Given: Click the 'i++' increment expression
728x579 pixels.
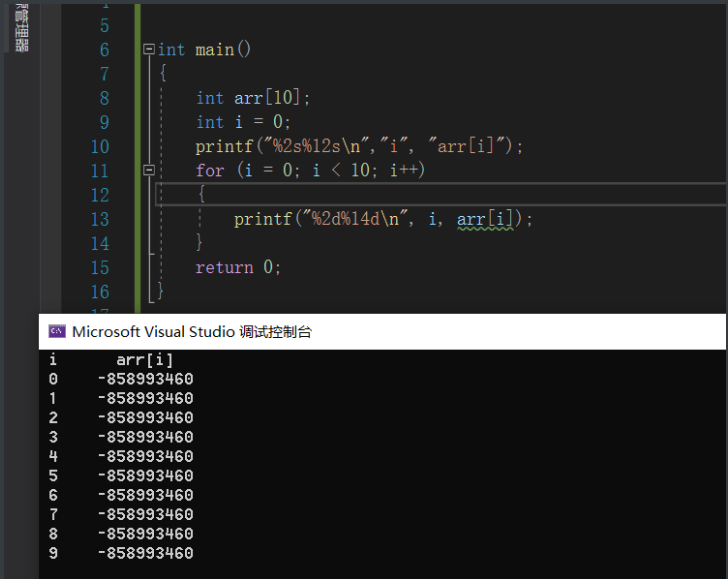Looking at the screenshot, I should point(403,170).
